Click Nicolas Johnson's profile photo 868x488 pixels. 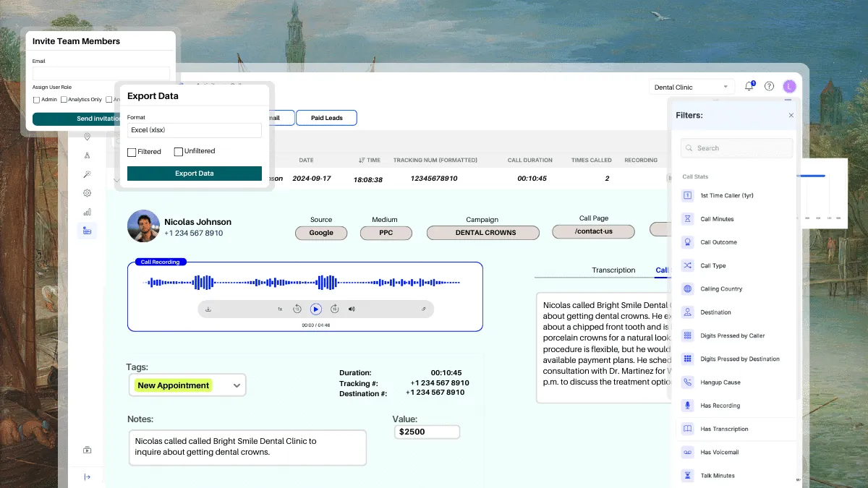click(x=143, y=226)
